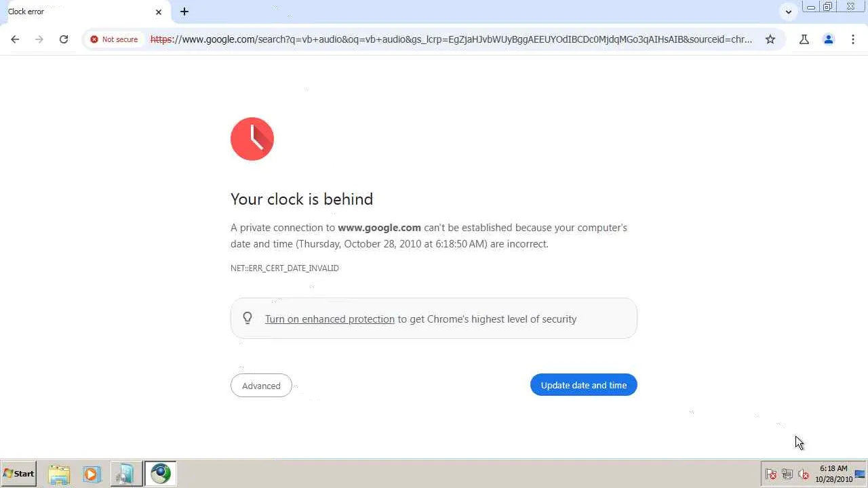Open the tab search dropdown

pyautogui.click(x=788, y=12)
